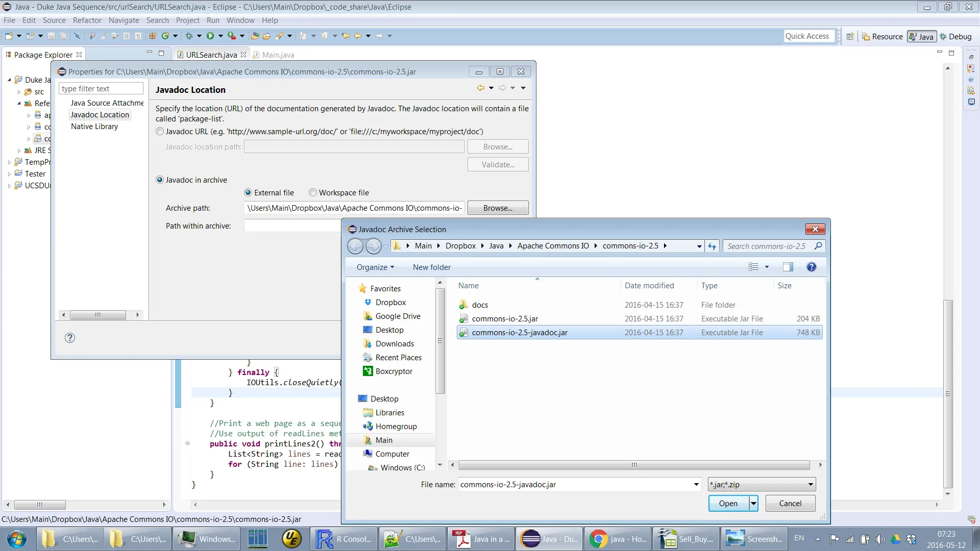Open the Navigate menu
This screenshot has height=551, width=980.
[124, 20]
